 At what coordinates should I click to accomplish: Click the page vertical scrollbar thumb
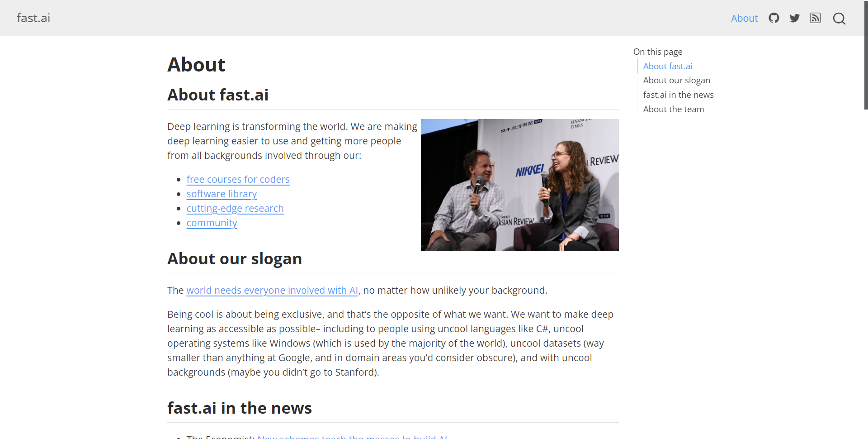pos(866,54)
